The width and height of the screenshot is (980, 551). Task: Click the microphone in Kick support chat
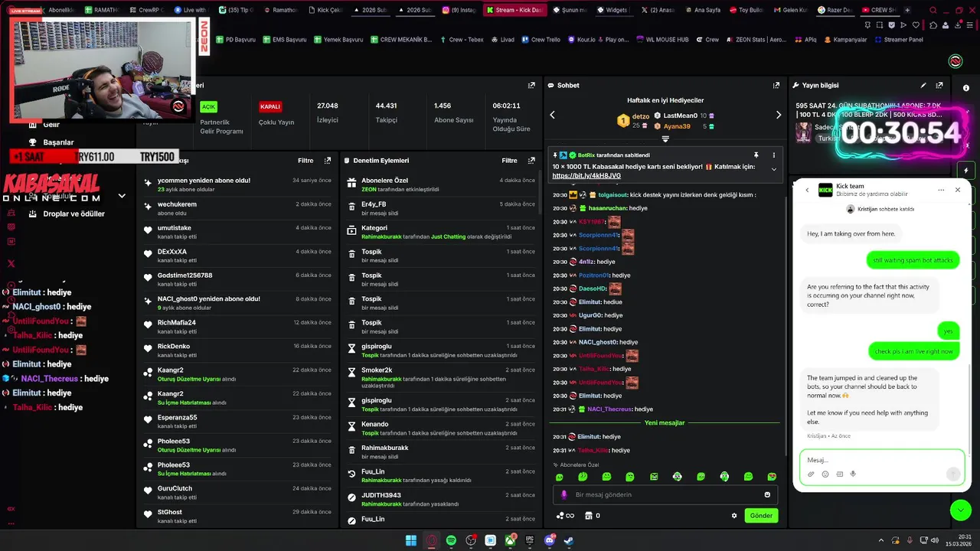(x=853, y=474)
